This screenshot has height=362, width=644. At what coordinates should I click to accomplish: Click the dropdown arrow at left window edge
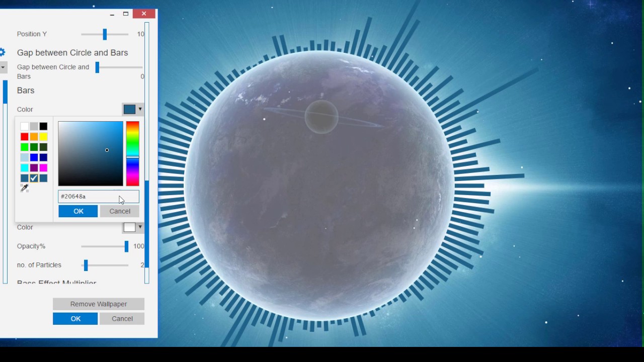[x=3, y=67]
